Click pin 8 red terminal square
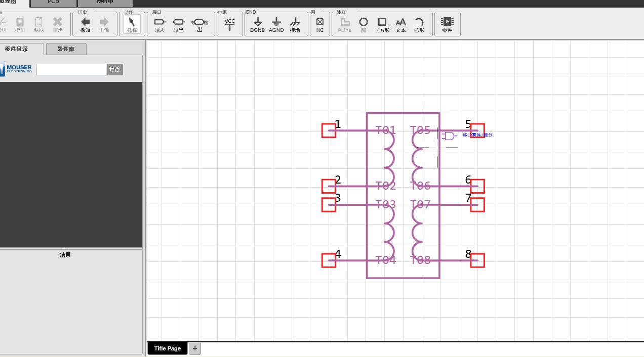This screenshot has width=644, height=357. click(x=477, y=260)
